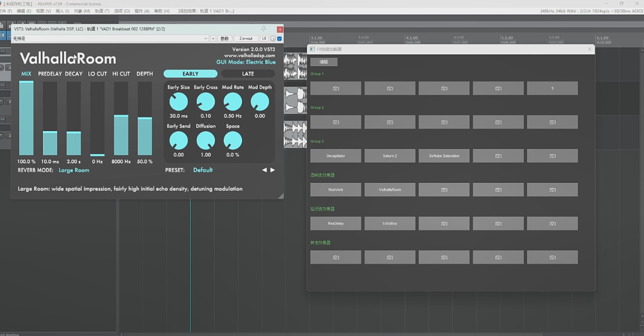
Task: Open the 2 in-out pin connector
Action: tap(246, 39)
